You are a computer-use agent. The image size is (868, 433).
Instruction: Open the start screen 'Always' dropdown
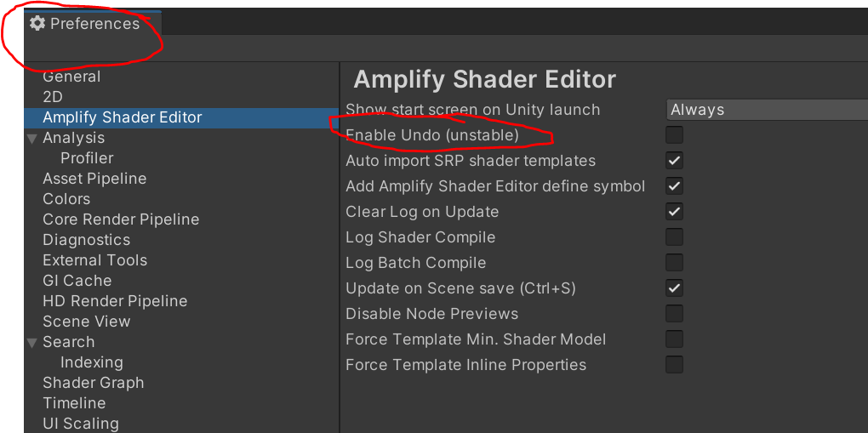(766, 110)
